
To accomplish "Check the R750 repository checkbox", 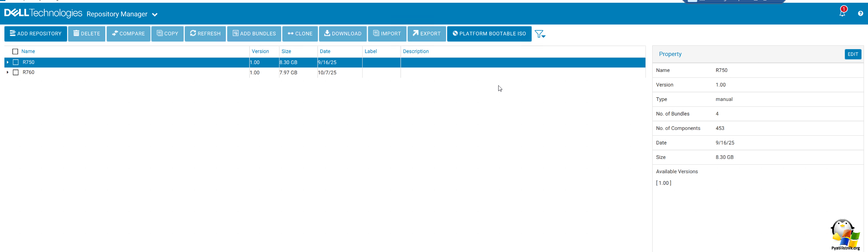I will click(16, 62).
